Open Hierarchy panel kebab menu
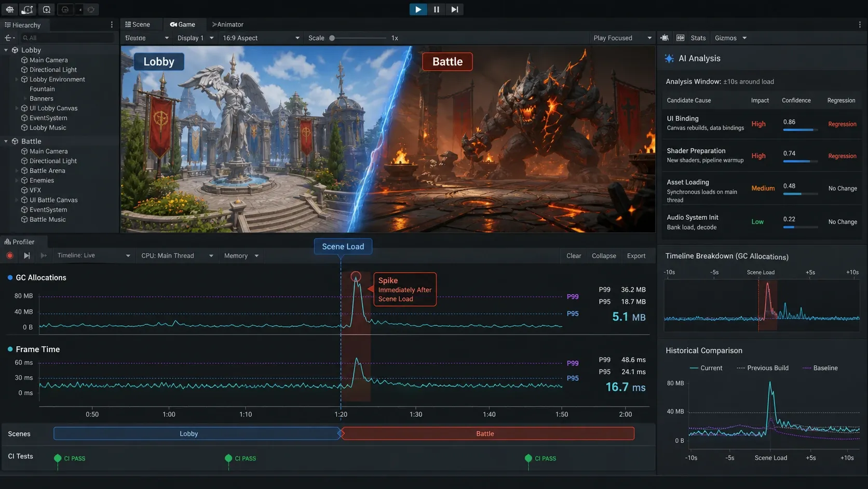 112,25
